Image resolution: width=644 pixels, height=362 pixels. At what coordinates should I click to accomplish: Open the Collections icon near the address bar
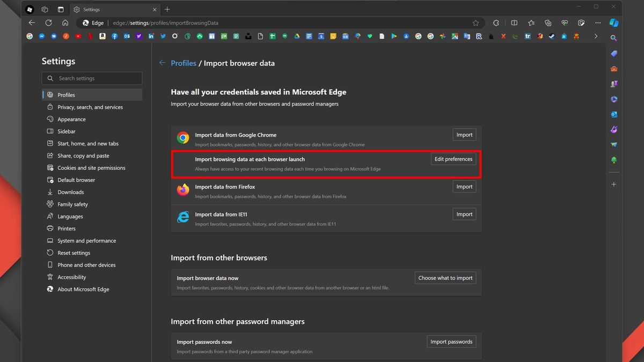pos(548,23)
